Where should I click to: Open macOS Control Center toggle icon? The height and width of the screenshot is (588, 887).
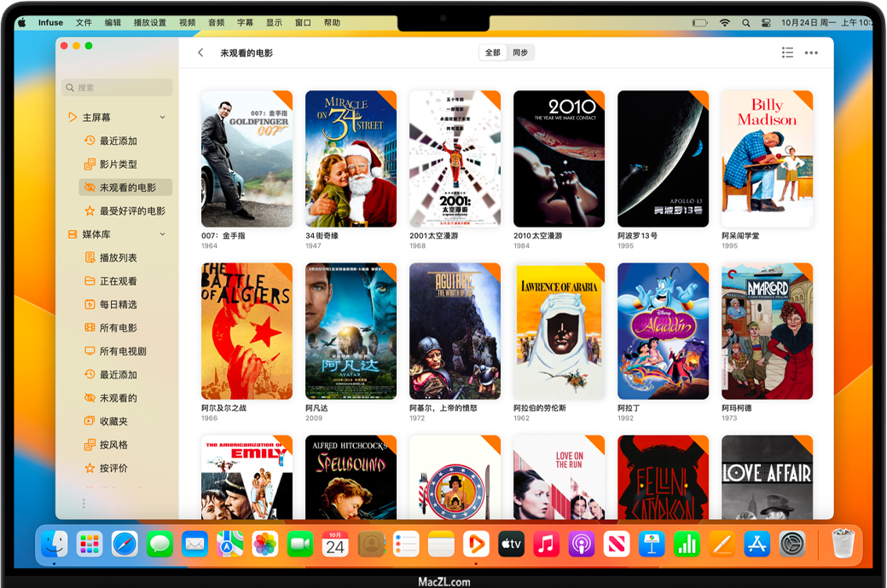pos(765,23)
